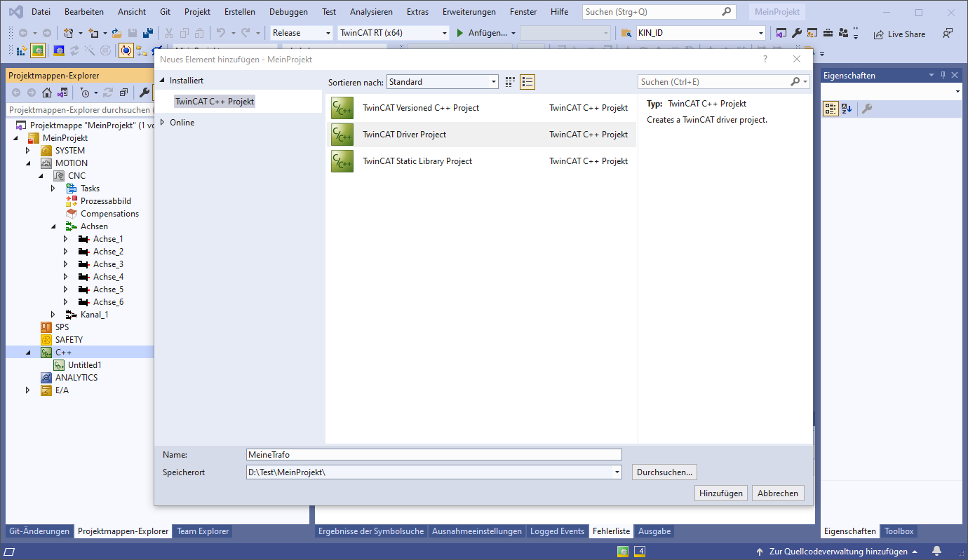The width and height of the screenshot is (968, 560).
Task: Open the KIN_ID search combo dropdown
Action: coord(761,33)
